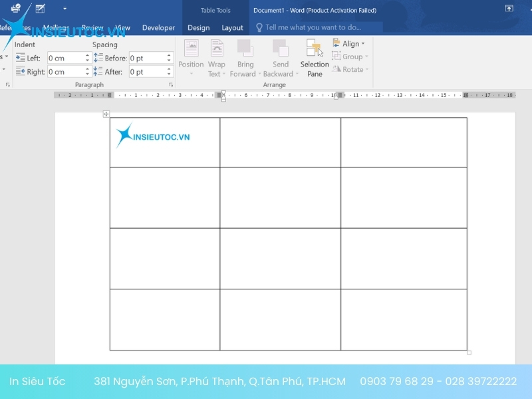Click the Tell me what you want search box

[313, 28]
